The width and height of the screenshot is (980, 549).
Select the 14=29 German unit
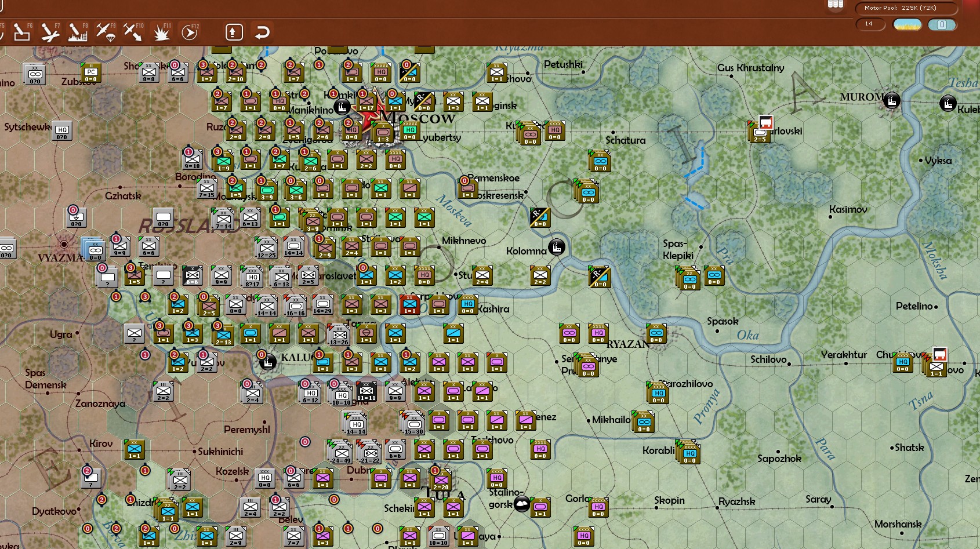point(322,305)
